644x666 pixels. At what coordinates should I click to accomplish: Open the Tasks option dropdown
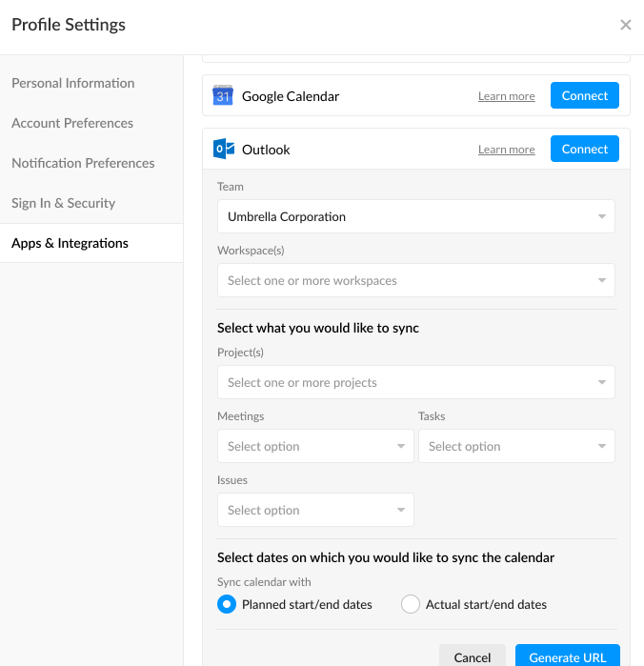tap(516, 446)
